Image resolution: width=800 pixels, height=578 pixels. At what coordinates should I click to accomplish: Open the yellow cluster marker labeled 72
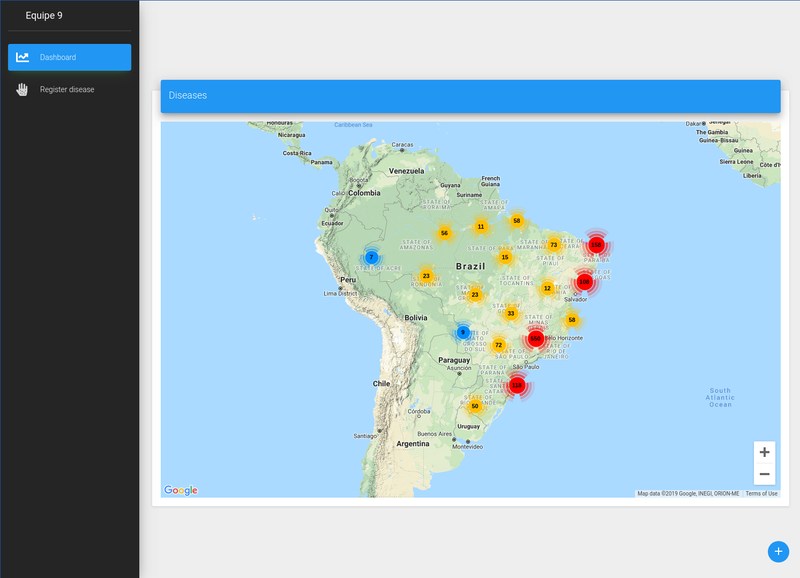pos(498,345)
